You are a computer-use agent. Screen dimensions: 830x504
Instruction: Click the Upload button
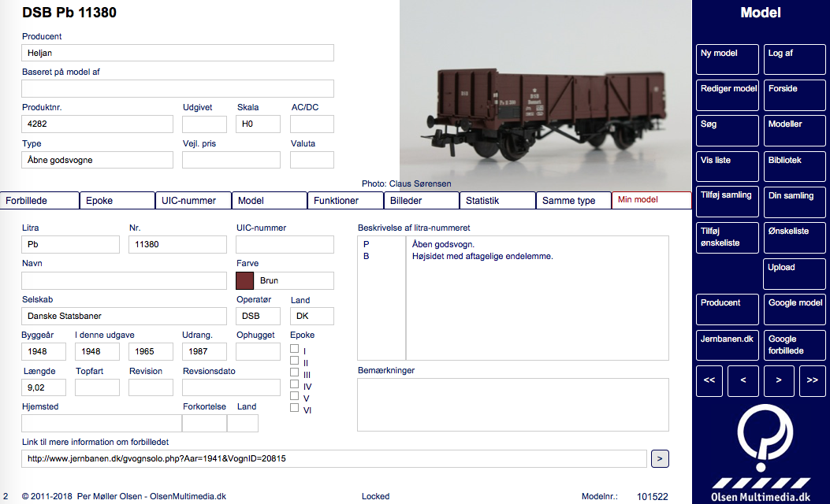[795, 274]
